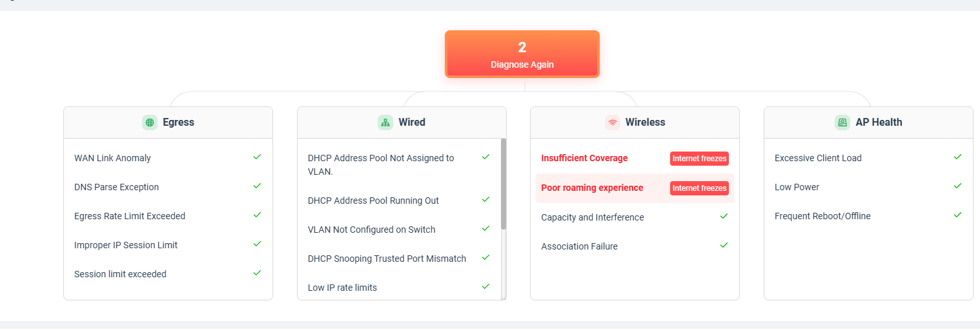Click the checkmark next to Capacity and Interference

click(724, 216)
